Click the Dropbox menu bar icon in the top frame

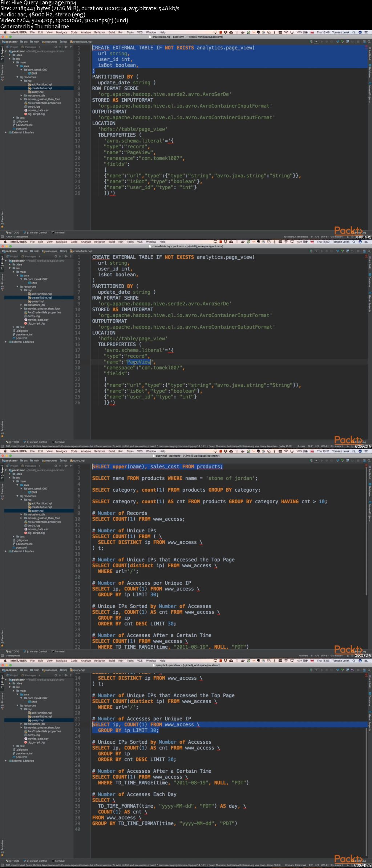[225, 32]
